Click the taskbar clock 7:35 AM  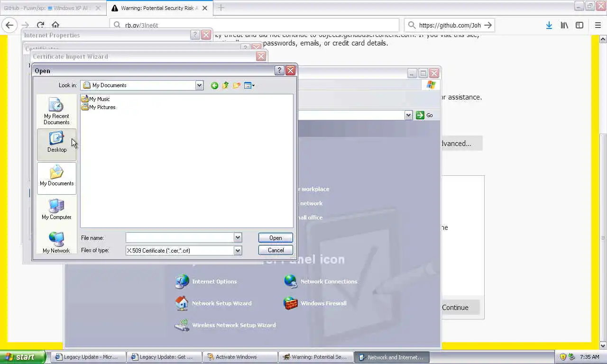pyautogui.click(x=589, y=357)
